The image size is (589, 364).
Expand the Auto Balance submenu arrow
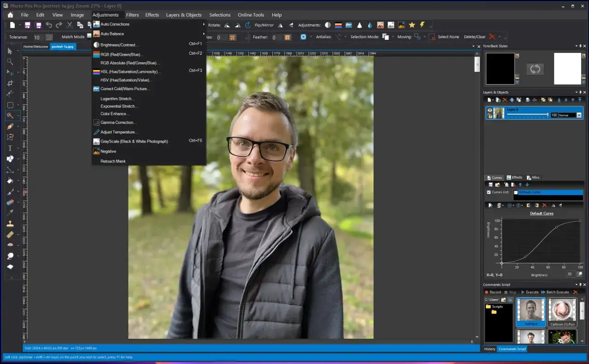203,34
